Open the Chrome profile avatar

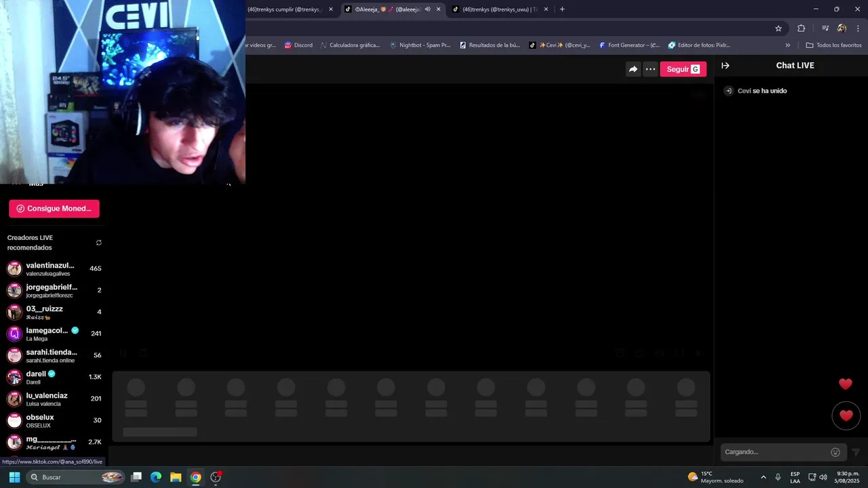click(842, 28)
